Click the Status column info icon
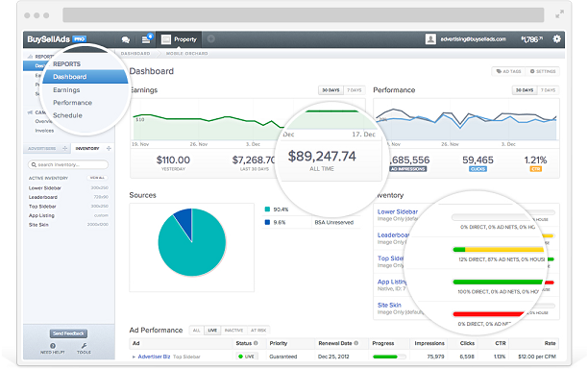The width and height of the screenshot is (588, 369). coord(256,343)
